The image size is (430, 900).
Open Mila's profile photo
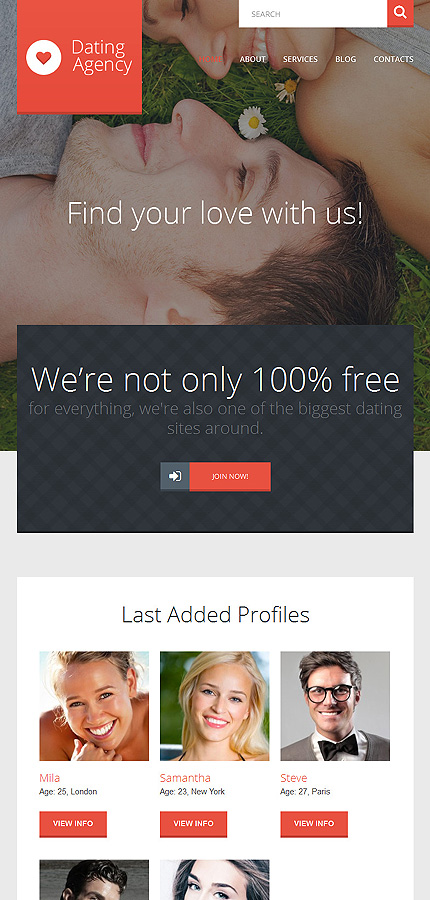(94, 706)
